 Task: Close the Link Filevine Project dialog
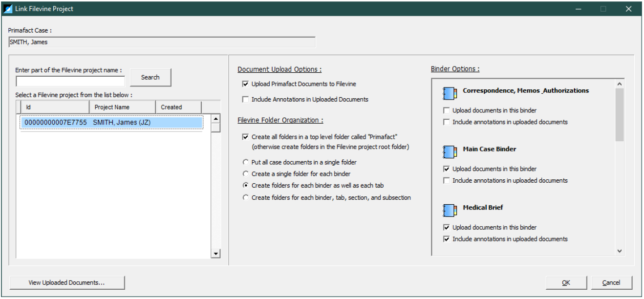pyautogui.click(x=629, y=9)
